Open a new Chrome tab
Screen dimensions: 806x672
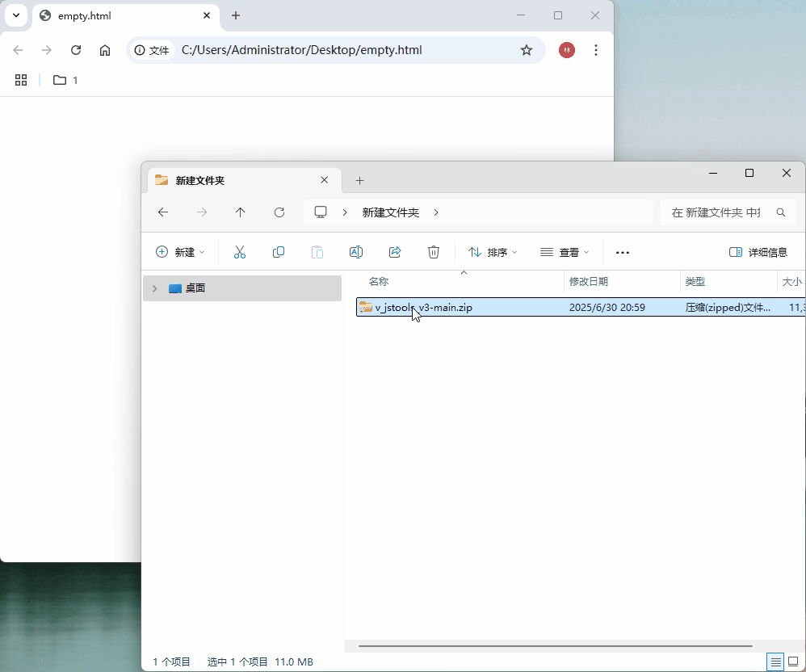(236, 15)
